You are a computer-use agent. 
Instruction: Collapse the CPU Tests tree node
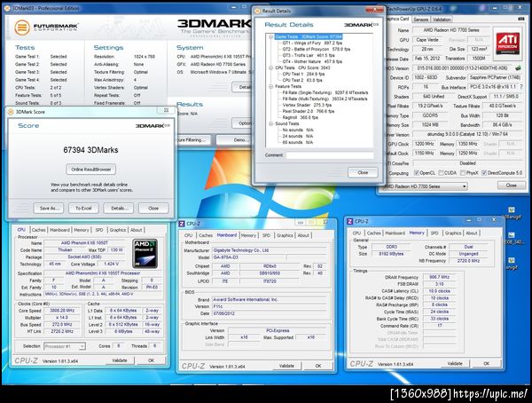(x=270, y=68)
